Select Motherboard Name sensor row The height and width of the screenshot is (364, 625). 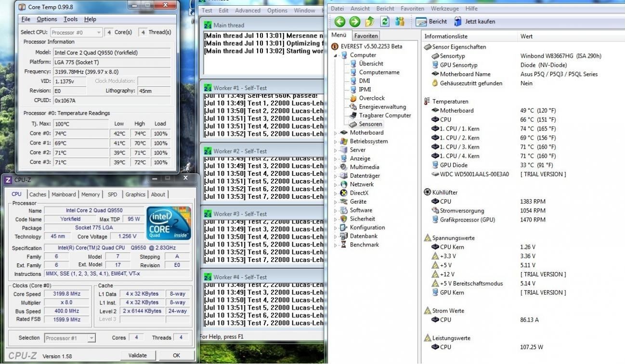(x=465, y=74)
